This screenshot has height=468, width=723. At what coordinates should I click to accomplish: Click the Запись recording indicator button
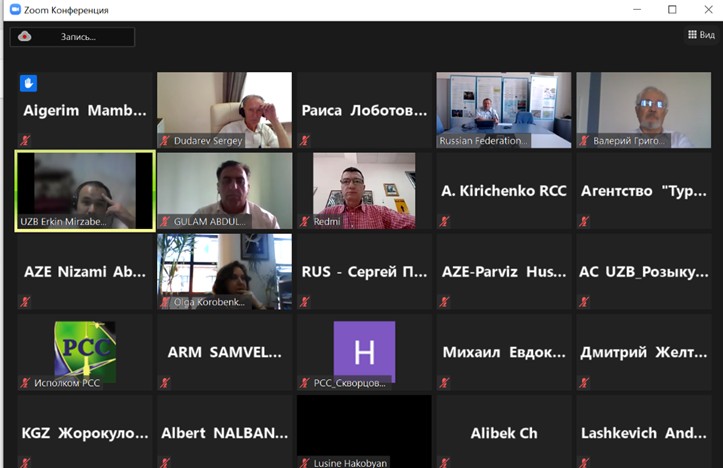72,37
